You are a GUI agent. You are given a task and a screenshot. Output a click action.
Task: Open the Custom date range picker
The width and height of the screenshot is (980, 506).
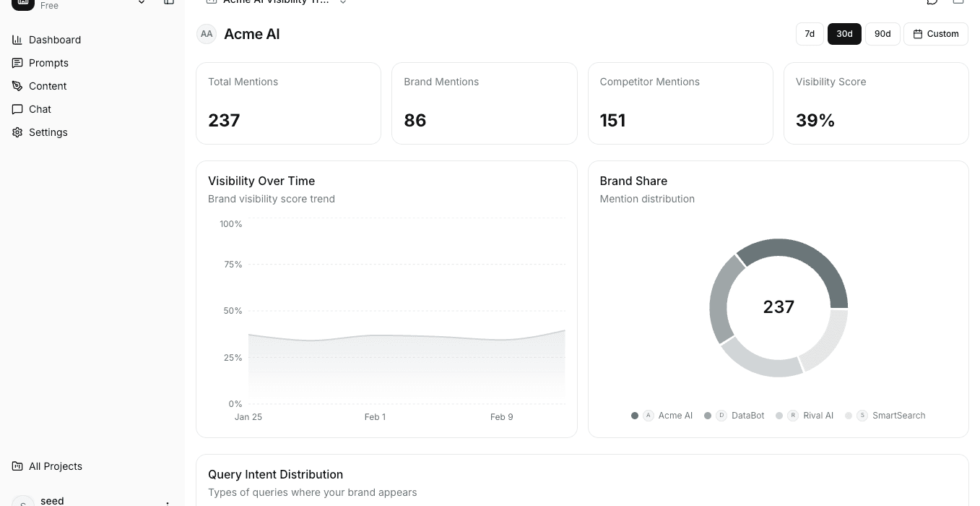tap(935, 34)
